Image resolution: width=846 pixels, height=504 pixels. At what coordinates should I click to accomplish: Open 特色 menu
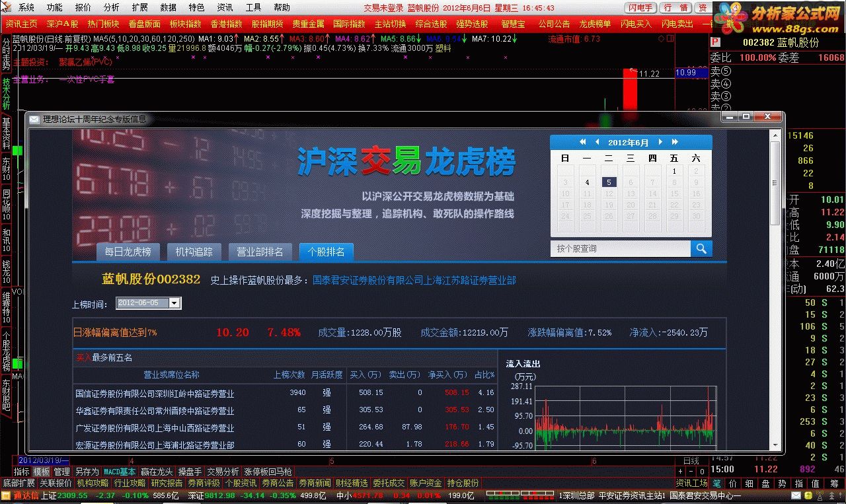196,7
